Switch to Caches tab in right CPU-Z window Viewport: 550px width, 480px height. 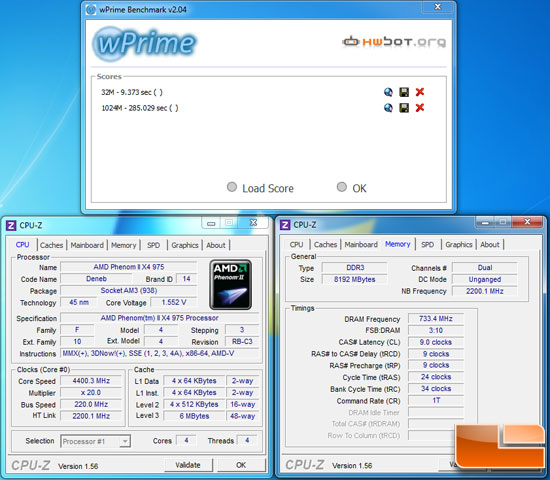pos(325,244)
